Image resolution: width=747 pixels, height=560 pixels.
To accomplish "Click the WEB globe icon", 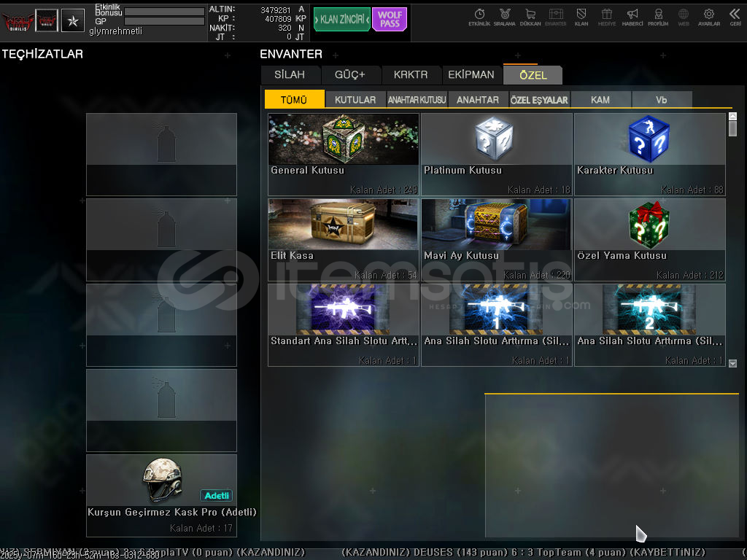I will pos(683,17).
